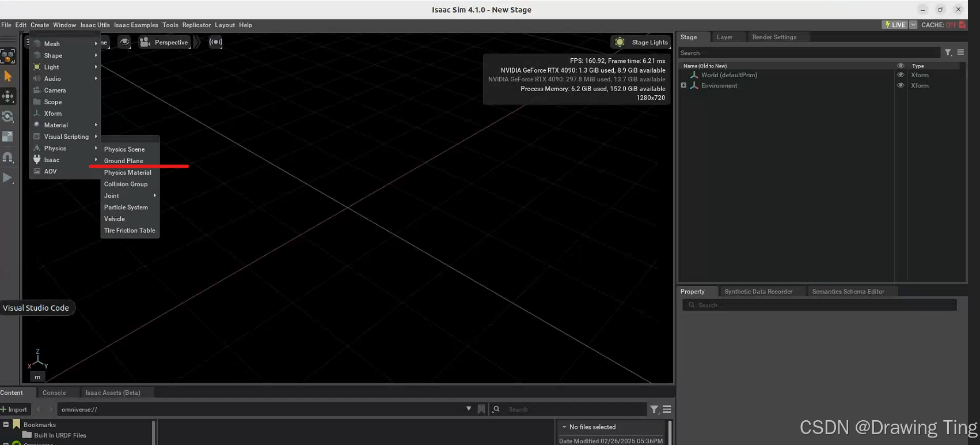Open the Content browser filter icon
This screenshot has height=445, width=980.
654,409
